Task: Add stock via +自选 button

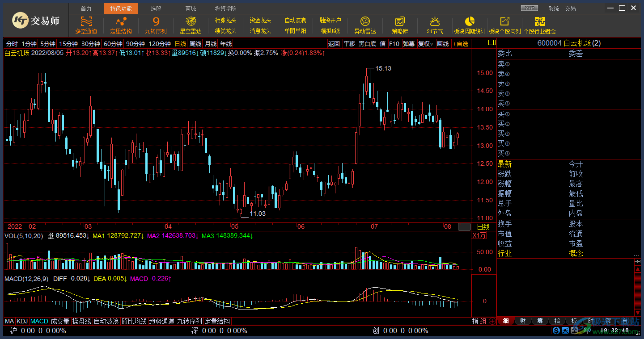Action: point(461,44)
